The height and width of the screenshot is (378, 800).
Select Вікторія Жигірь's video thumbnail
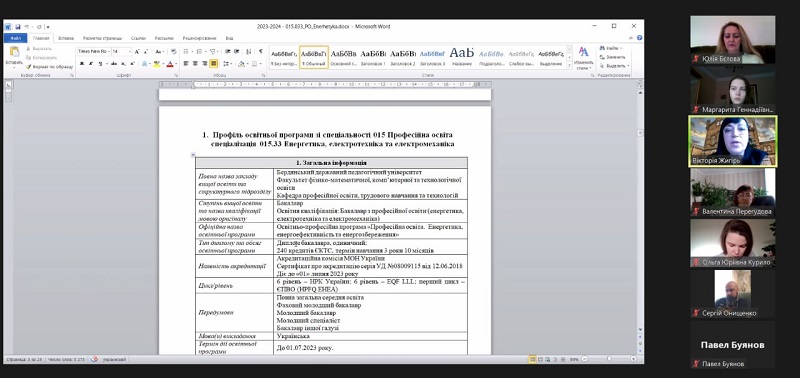pyautogui.click(x=733, y=141)
